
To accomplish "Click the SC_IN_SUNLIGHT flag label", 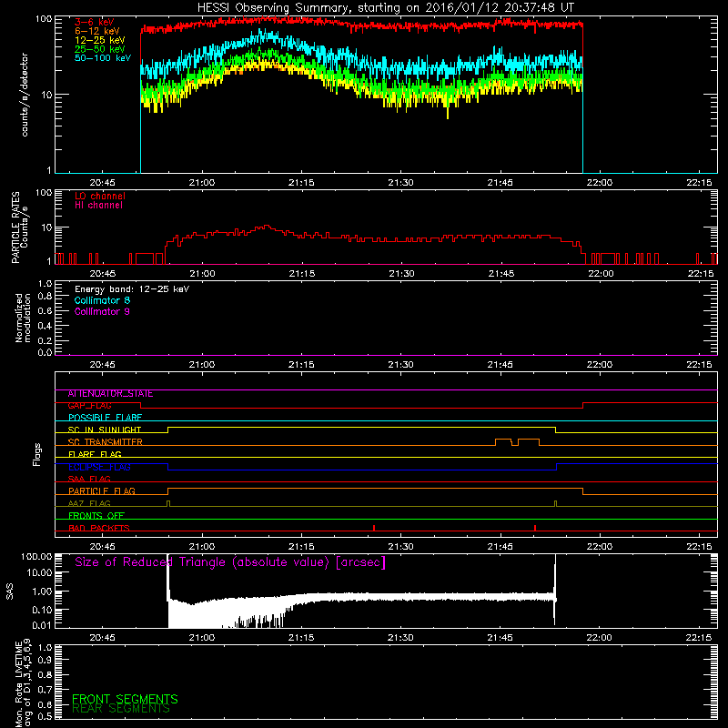I will tap(105, 430).
